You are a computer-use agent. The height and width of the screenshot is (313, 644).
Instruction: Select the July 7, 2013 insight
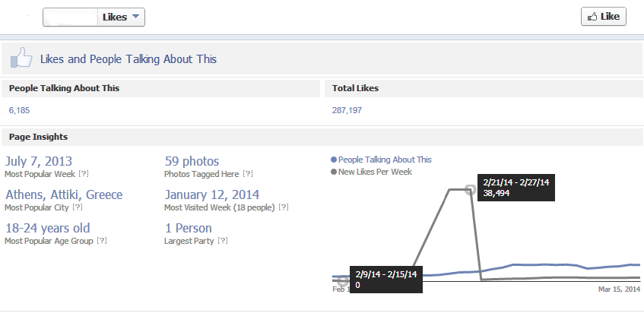tap(40, 161)
